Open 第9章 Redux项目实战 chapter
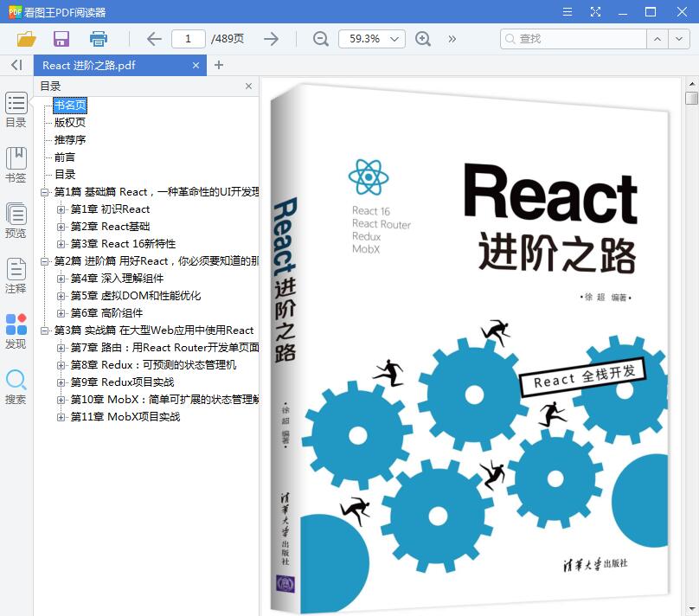Image resolution: width=699 pixels, height=616 pixels. tap(122, 382)
